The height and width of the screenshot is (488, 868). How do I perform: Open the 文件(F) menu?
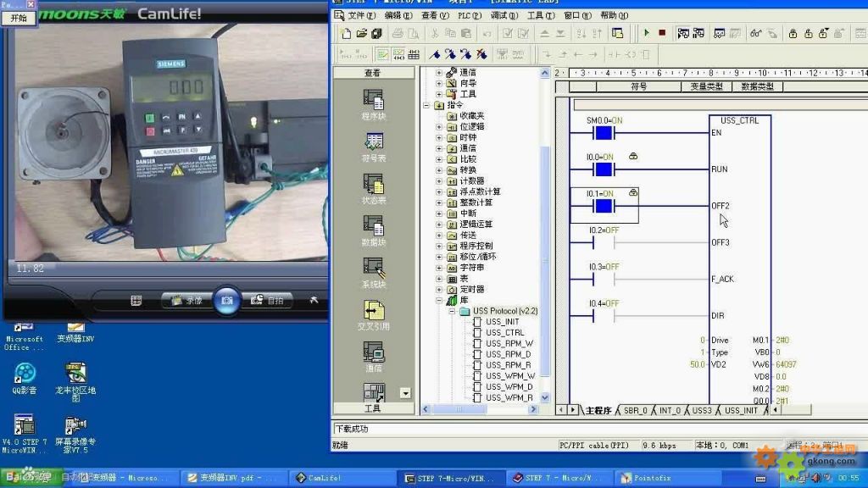[x=361, y=15]
